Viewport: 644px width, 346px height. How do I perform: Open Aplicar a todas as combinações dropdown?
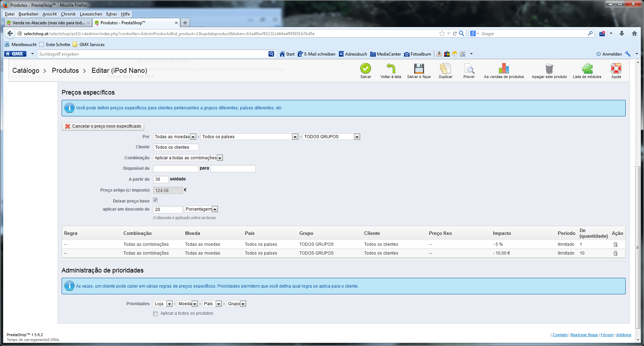tap(188, 158)
